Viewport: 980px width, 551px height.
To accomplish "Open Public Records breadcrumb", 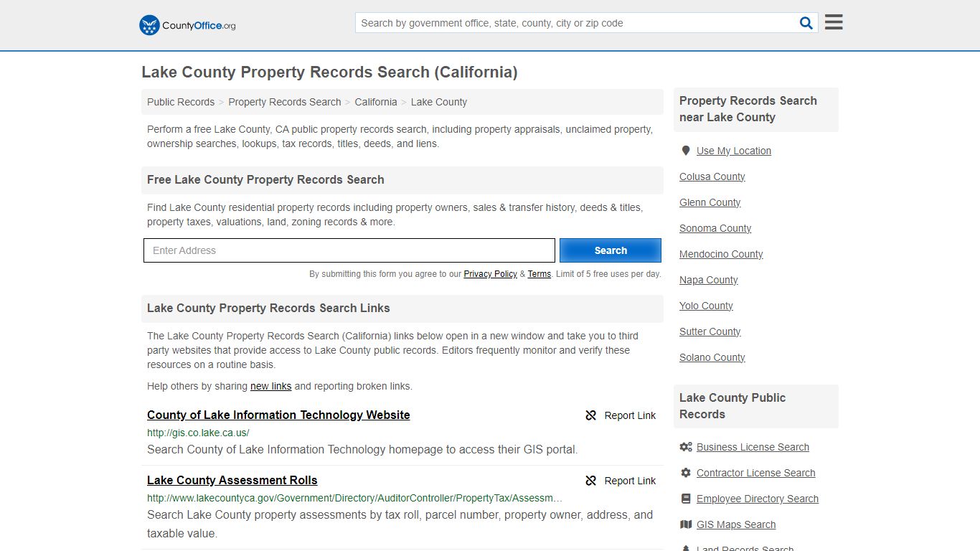I will [181, 102].
